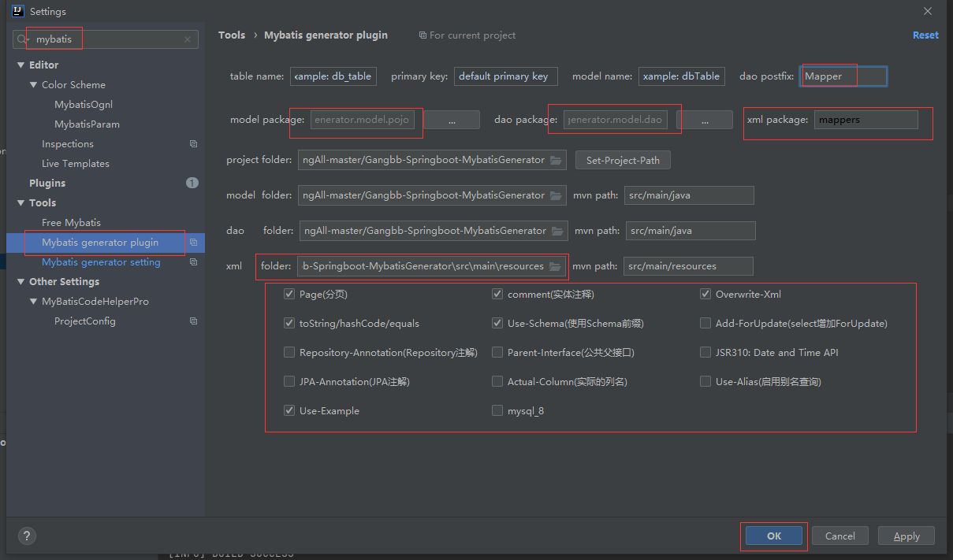Uncheck the Use-Example checkbox
This screenshot has width=953, height=560.
click(289, 411)
